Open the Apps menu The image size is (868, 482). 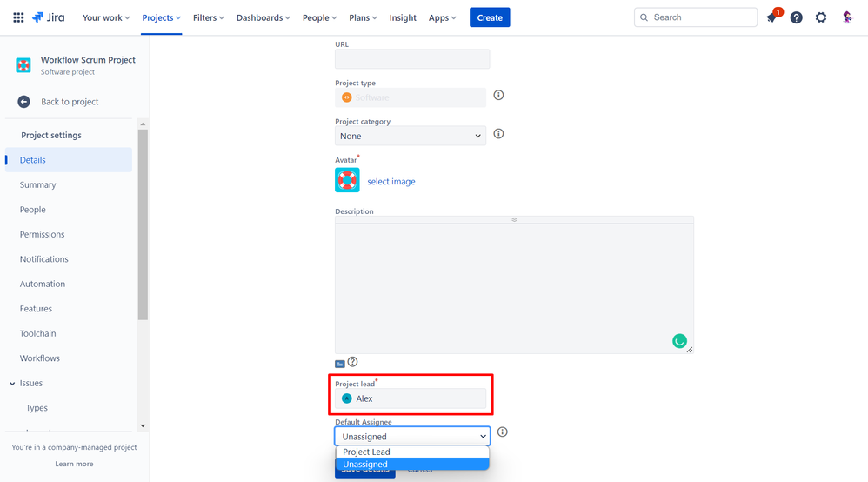pos(442,17)
